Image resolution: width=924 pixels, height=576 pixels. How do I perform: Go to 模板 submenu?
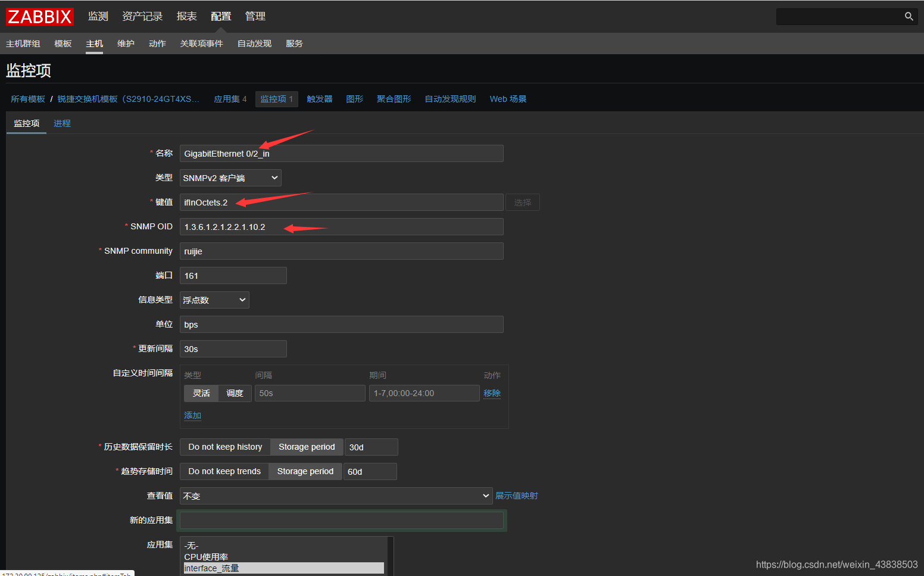tap(63, 43)
